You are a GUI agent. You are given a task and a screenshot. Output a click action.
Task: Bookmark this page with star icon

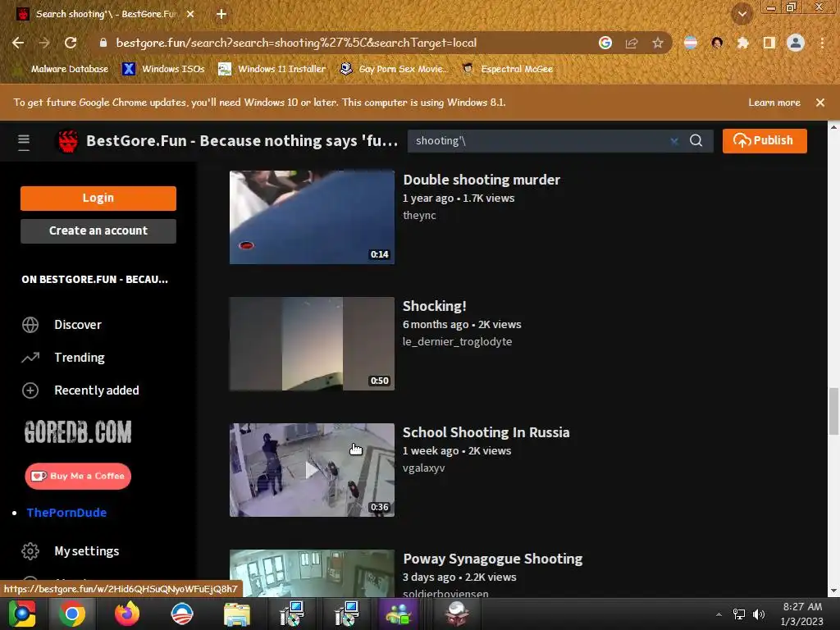tap(658, 43)
